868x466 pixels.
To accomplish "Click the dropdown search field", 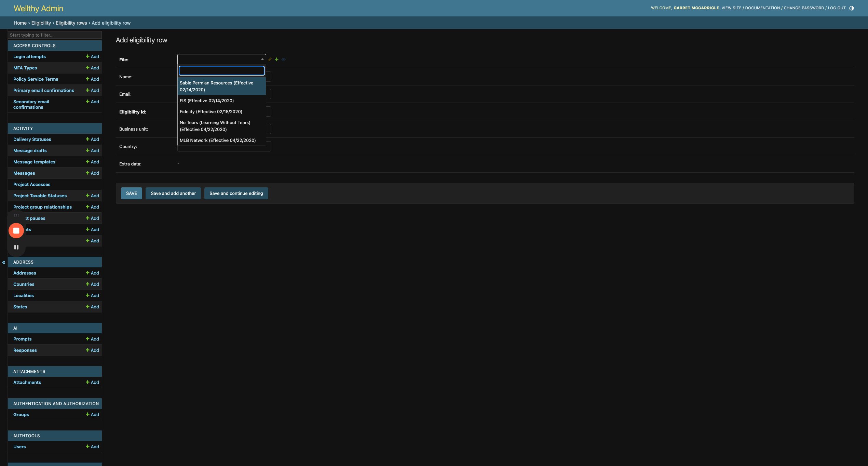I will [222, 71].
